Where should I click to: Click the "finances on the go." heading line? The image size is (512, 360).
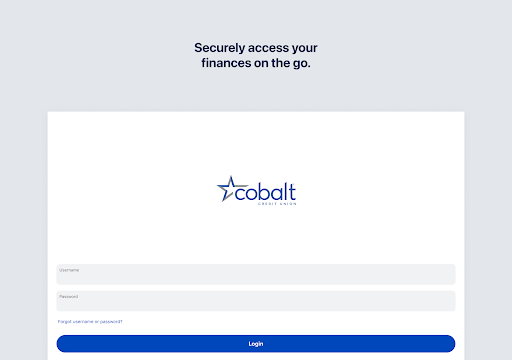click(x=256, y=63)
